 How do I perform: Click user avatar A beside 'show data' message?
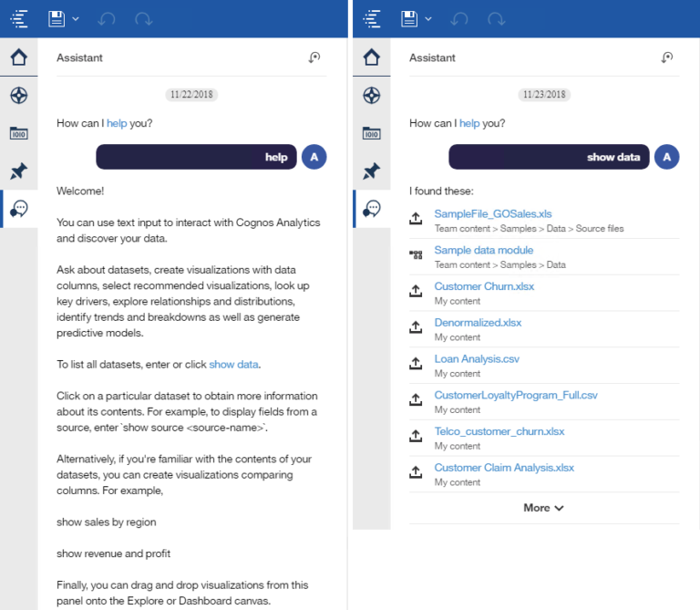pos(666,157)
